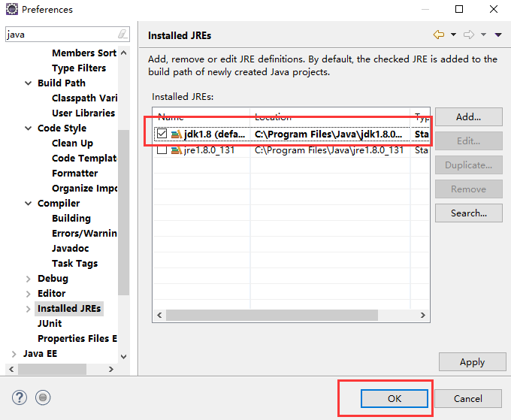Select Type Filters preference page

point(79,68)
